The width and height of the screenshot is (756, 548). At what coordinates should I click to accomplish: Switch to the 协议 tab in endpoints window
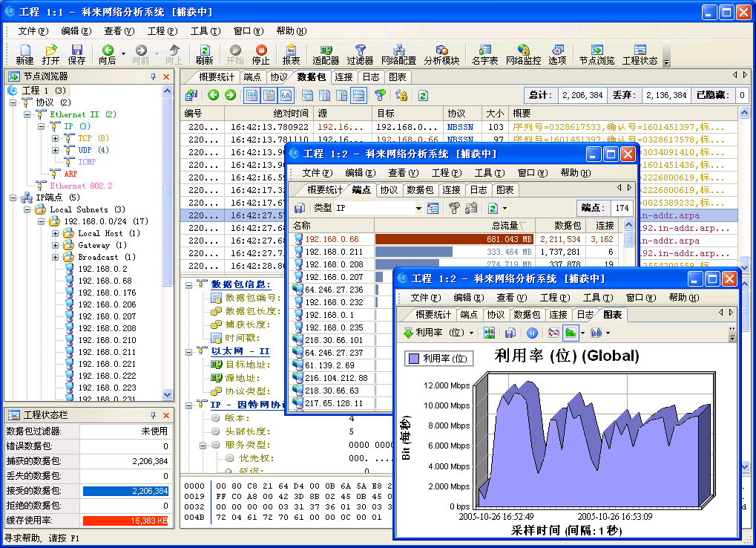click(x=389, y=189)
